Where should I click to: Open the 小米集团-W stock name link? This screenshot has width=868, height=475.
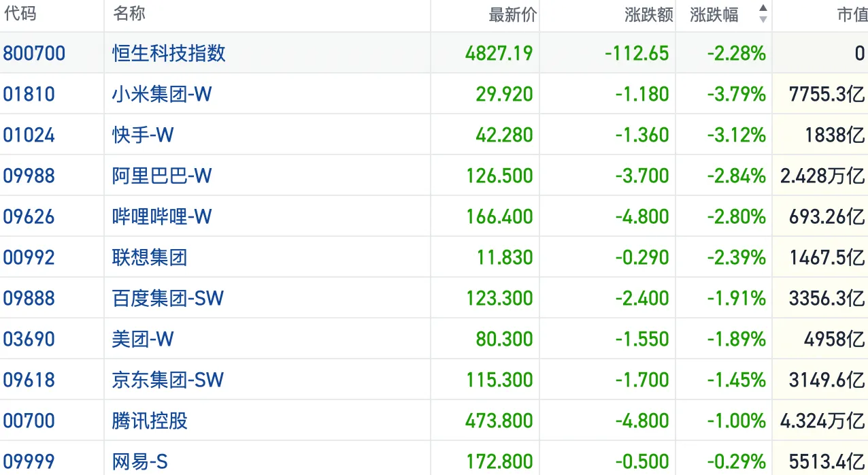point(162,94)
